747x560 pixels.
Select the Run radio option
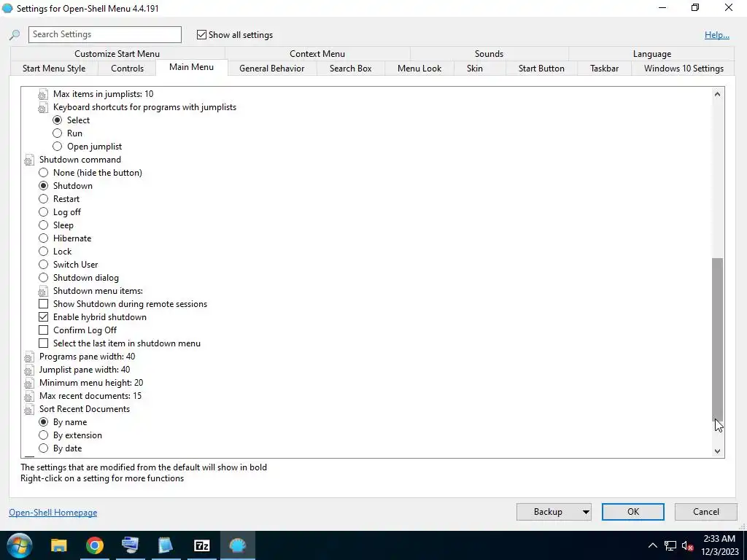(57, 133)
